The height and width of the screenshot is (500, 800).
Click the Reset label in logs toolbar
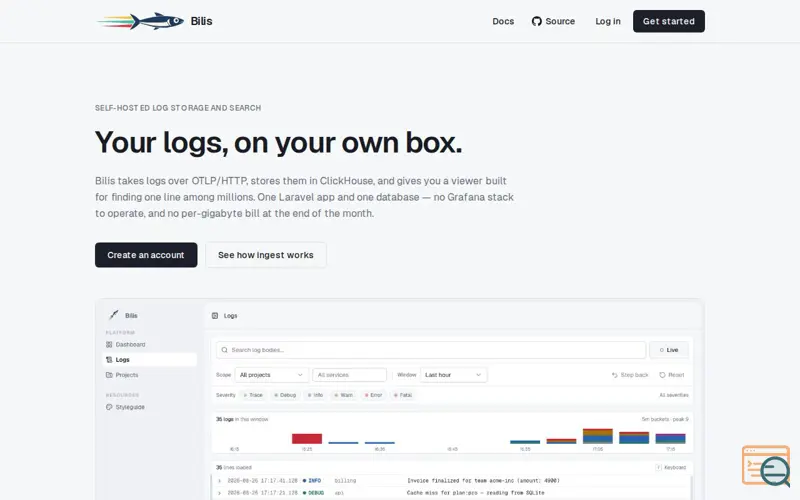tap(676, 375)
